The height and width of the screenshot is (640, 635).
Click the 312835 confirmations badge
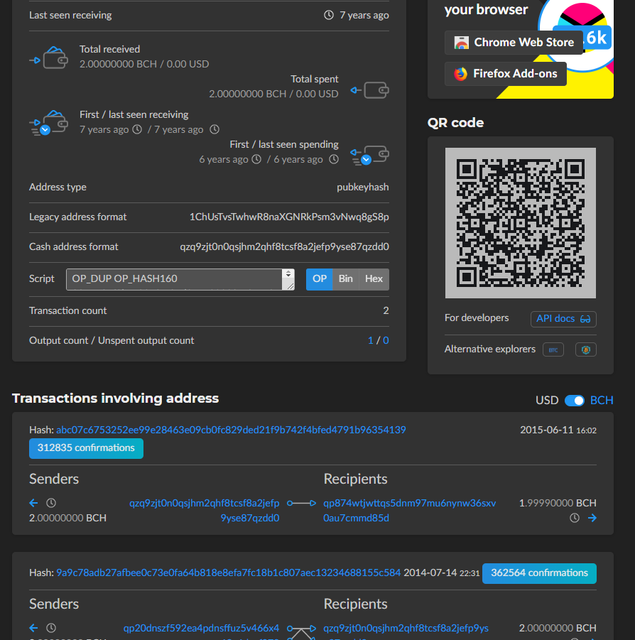pyautogui.click(x=86, y=448)
